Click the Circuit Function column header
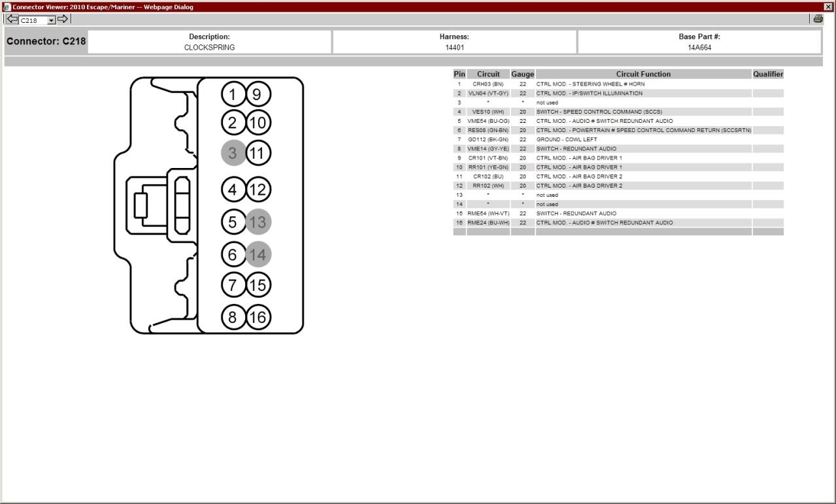This screenshot has height=504, width=836. (x=643, y=75)
